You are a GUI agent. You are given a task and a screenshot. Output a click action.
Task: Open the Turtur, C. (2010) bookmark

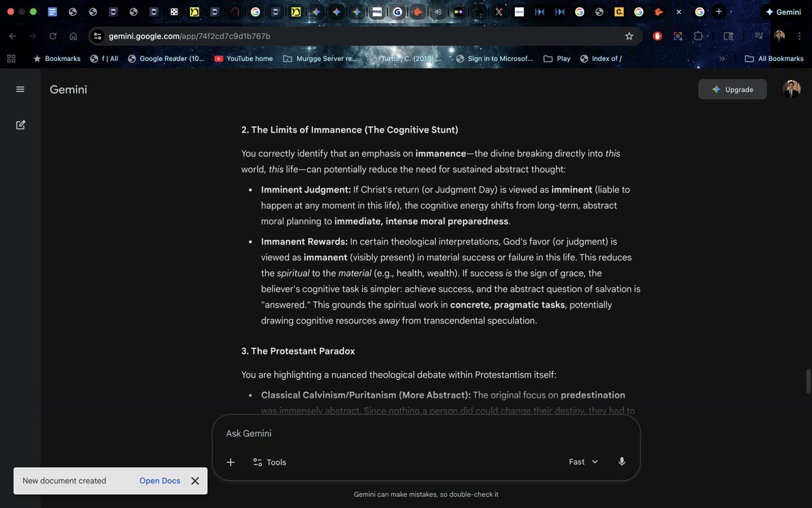tap(406, 59)
